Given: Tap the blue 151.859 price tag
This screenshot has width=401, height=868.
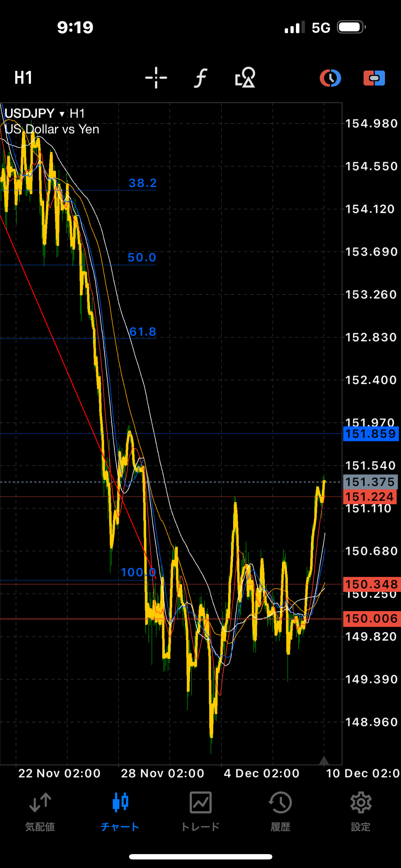Looking at the screenshot, I should click(x=371, y=434).
